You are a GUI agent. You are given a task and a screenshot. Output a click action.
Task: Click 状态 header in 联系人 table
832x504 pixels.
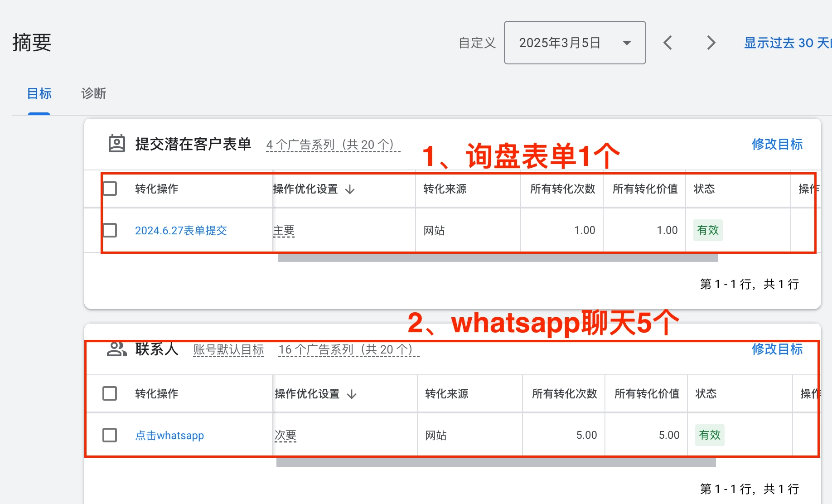[x=706, y=394]
